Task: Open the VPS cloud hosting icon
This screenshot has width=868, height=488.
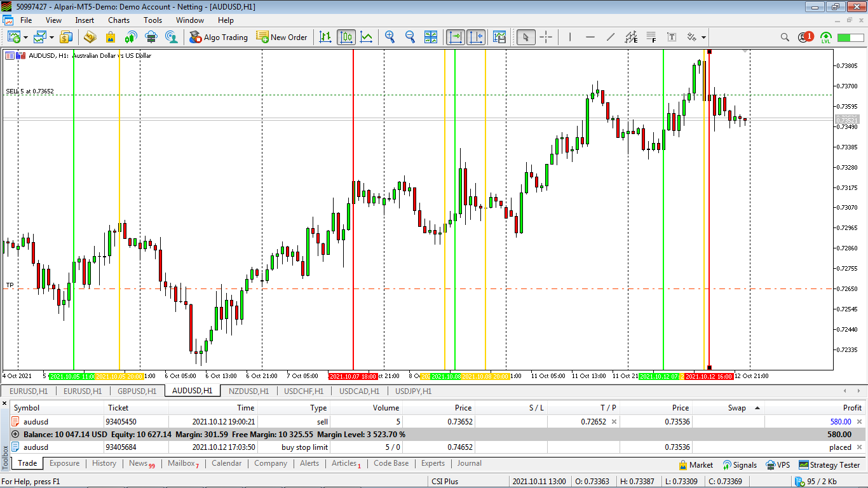Action: (x=151, y=37)
